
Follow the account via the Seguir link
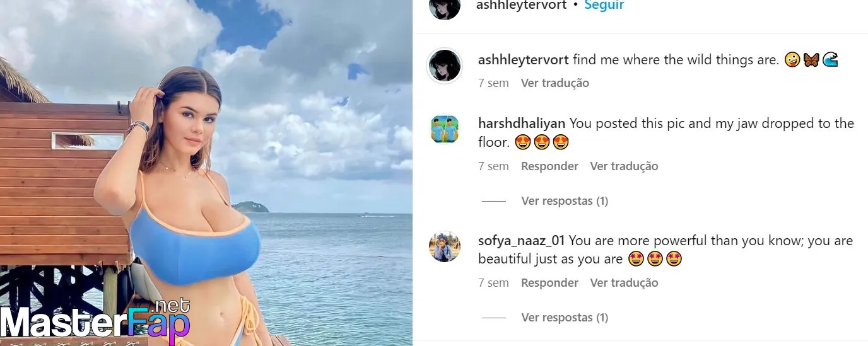point(604,6)
